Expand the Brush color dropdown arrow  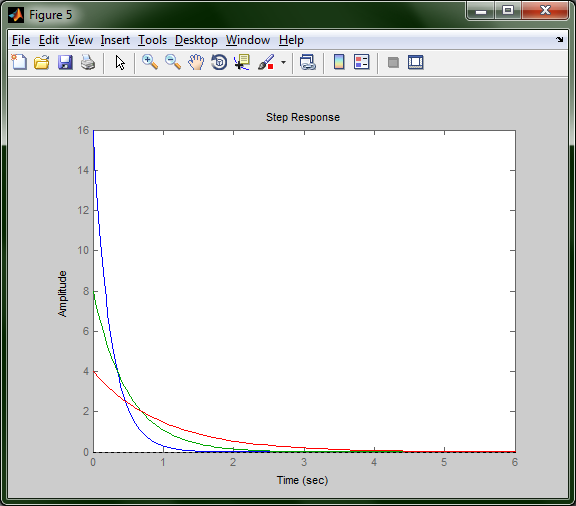pyautogui.click(x=283, y=62)
